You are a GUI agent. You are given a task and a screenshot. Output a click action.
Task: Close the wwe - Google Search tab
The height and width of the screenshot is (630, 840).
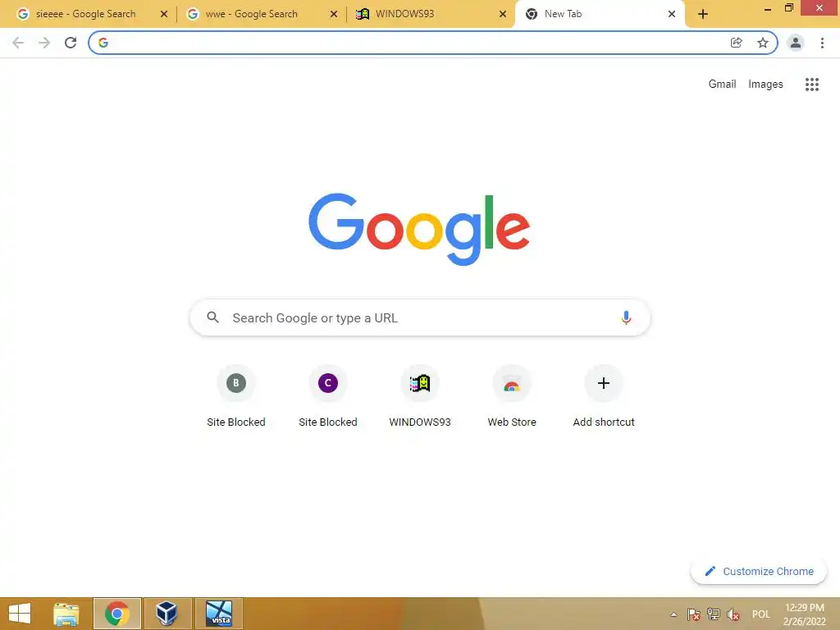point(334,14)
